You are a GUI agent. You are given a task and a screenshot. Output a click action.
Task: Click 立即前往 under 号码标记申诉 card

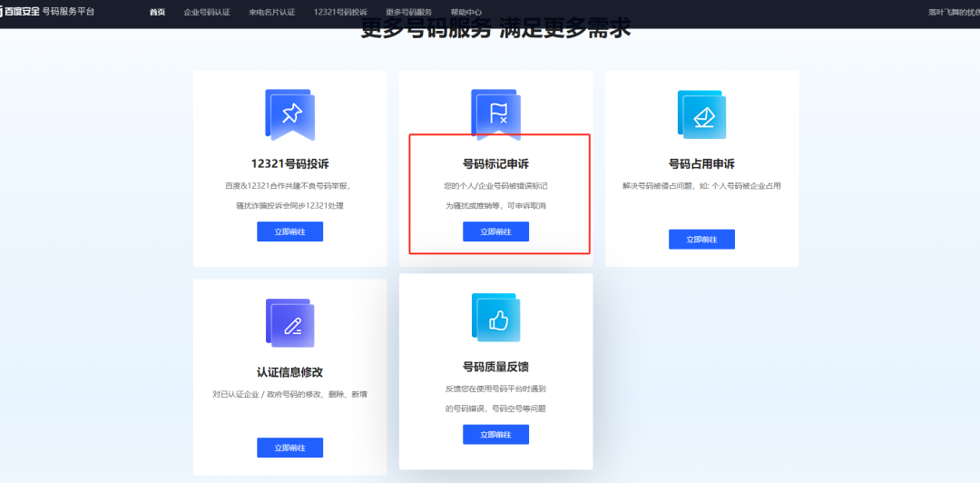(x=496, y=232)
